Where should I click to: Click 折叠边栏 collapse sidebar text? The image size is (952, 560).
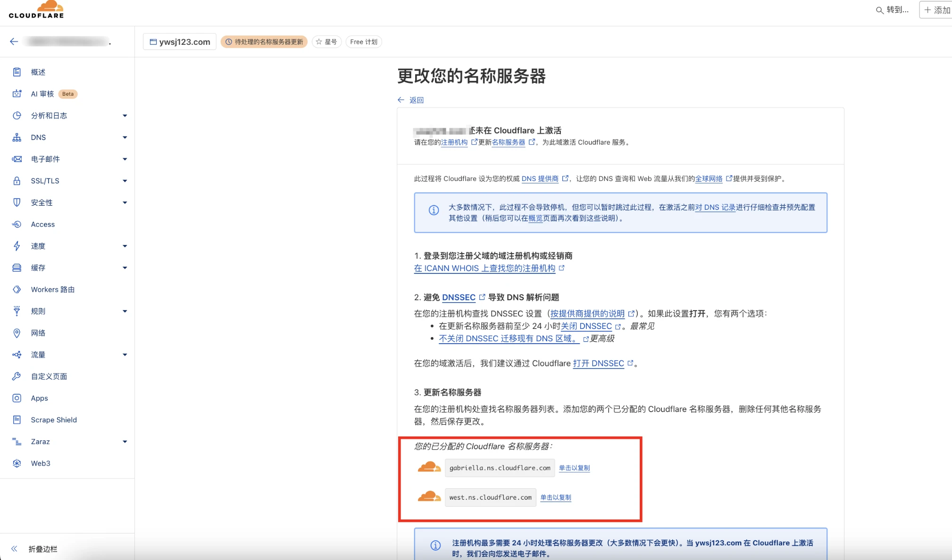coord(43,549)
